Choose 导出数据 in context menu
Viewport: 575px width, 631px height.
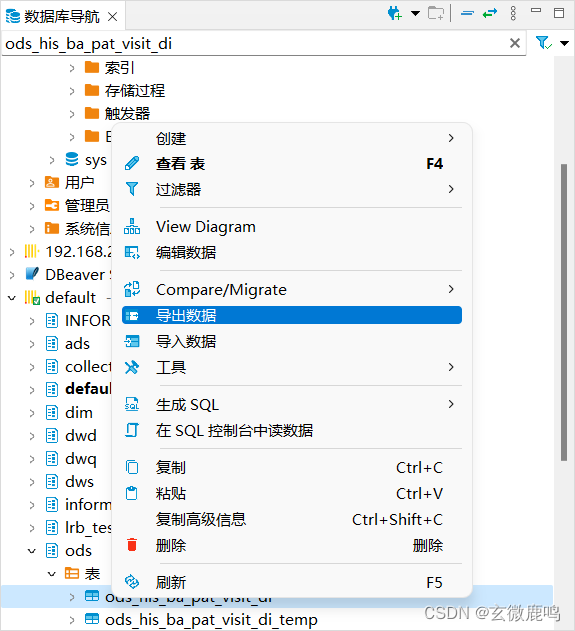(x=292, y=315)
